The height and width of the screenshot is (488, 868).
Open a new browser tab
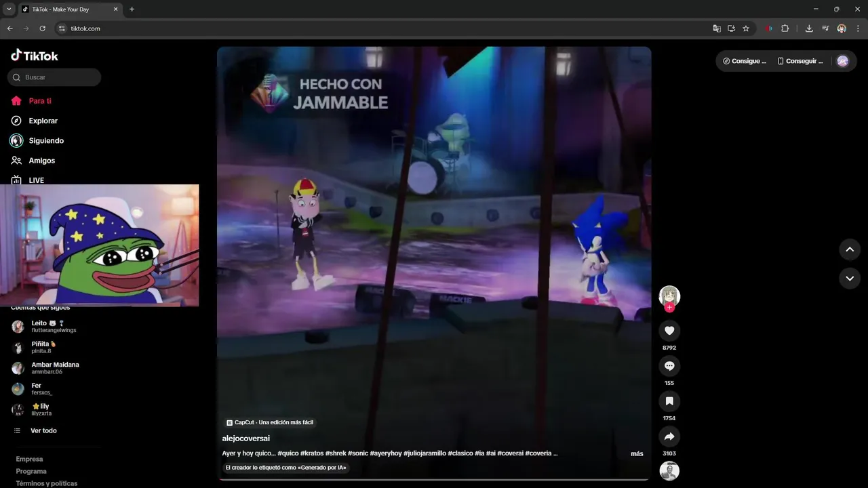point(132,9)
